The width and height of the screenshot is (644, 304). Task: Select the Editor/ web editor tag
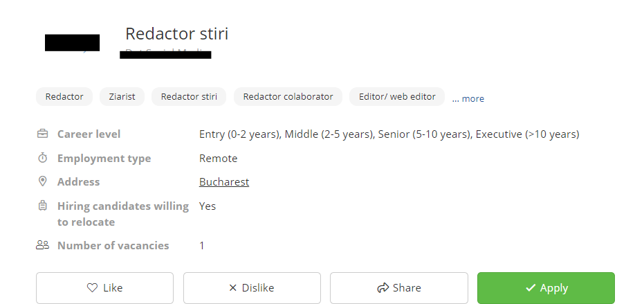(397, 97)
